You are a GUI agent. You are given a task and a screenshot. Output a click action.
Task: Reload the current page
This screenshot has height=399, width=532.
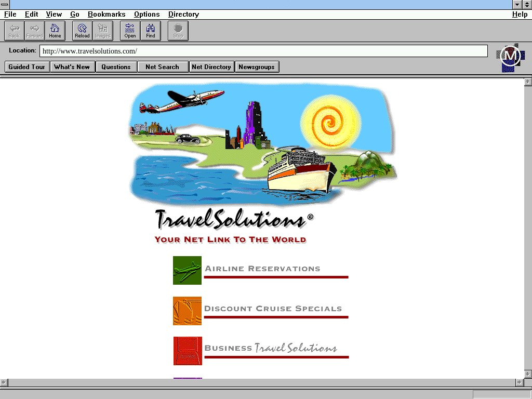click(82, 31)
